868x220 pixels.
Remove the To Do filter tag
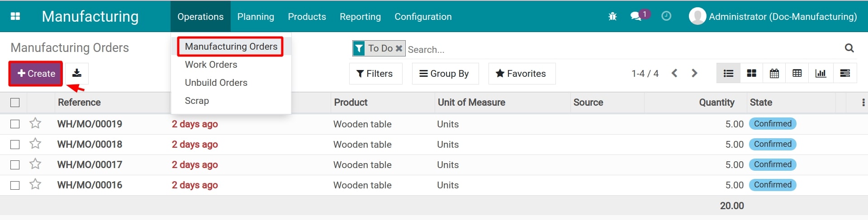(x=399, y=48)
